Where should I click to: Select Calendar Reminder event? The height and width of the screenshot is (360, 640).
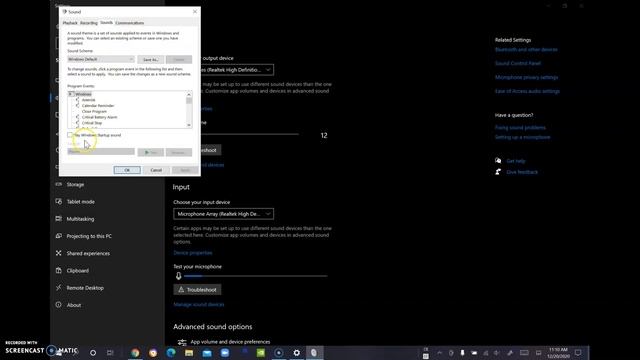tap(98, 106)
